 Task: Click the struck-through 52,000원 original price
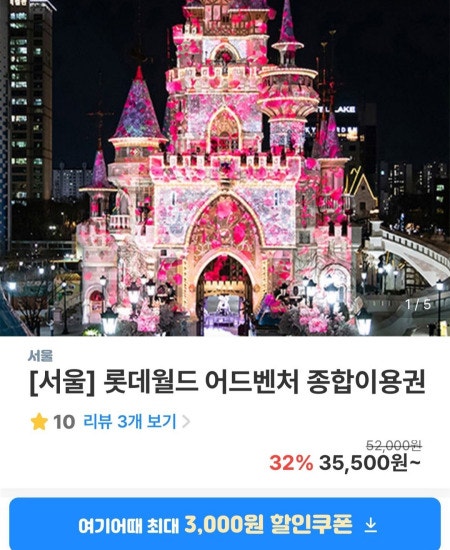[x=394, y=445]
